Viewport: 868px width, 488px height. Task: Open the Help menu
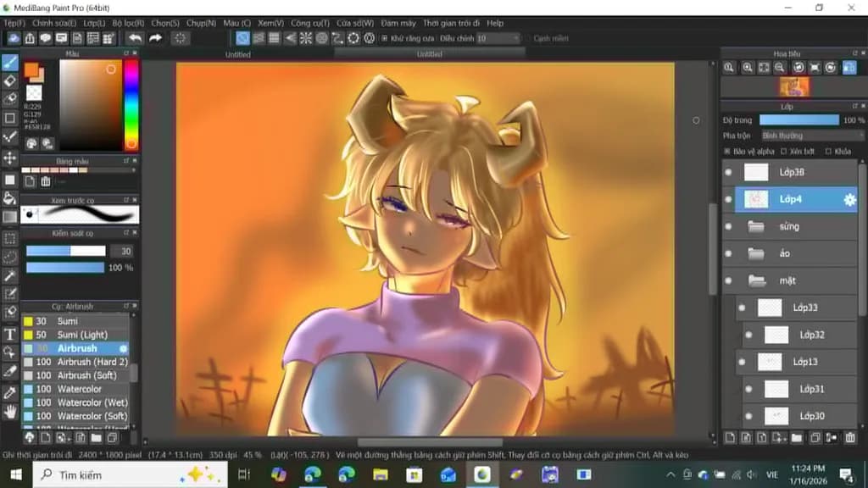(495, 23)
